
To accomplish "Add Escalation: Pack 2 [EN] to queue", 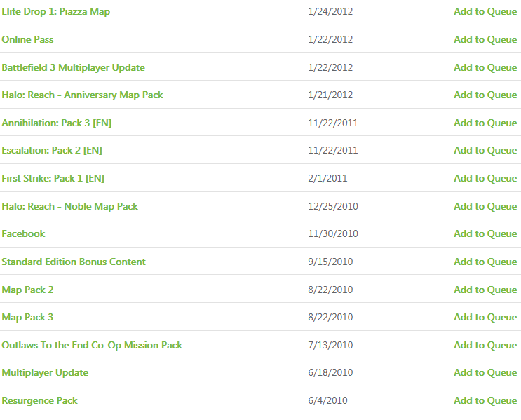I will (x=485, y=151).
